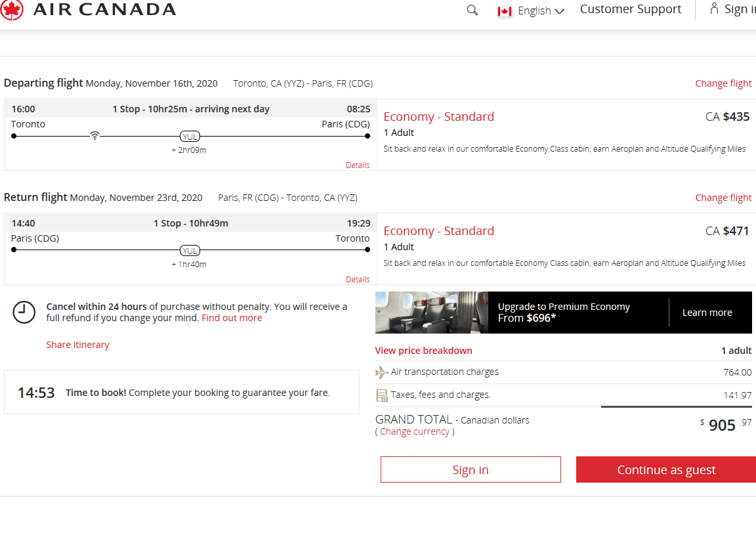Click Share itinerary

click(77, 344)
